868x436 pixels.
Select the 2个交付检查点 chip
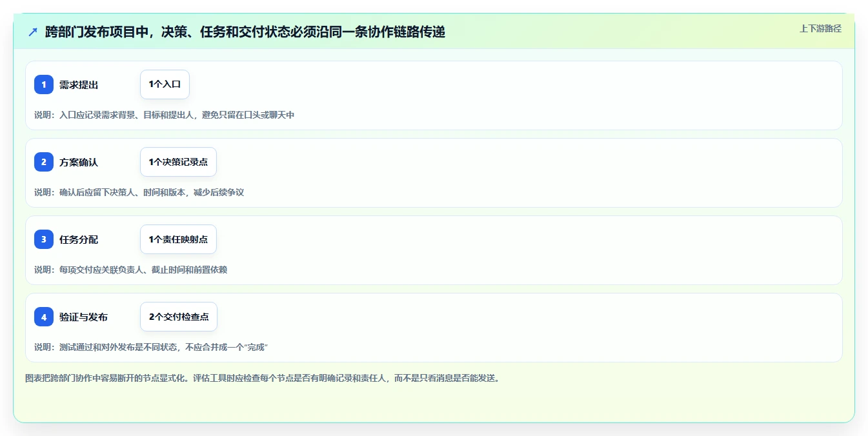pyautogui.click(x=179, y=317)
